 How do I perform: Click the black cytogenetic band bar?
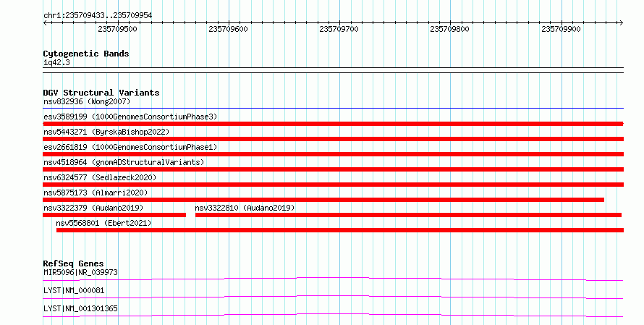pyautogui.click(x=333, y=70)
